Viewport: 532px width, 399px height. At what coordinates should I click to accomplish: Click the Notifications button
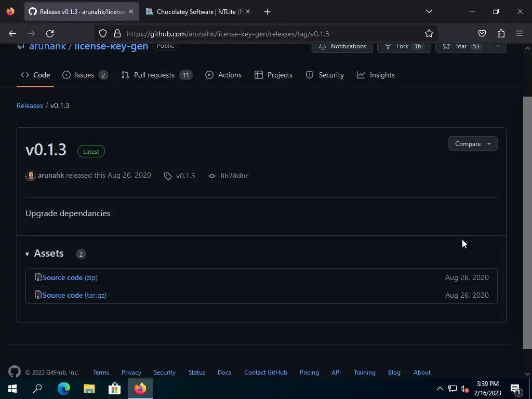tap(342, 46)
